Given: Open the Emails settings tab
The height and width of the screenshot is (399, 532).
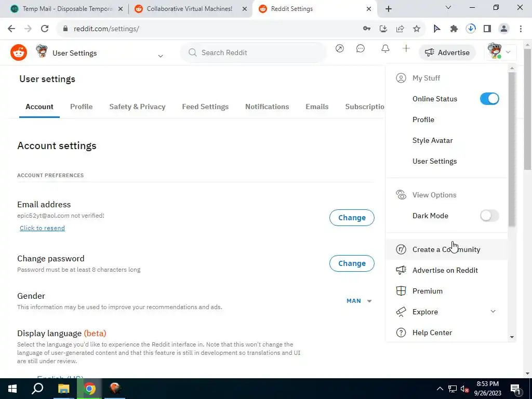Looking at the screenshot, I should coord(317,107).
